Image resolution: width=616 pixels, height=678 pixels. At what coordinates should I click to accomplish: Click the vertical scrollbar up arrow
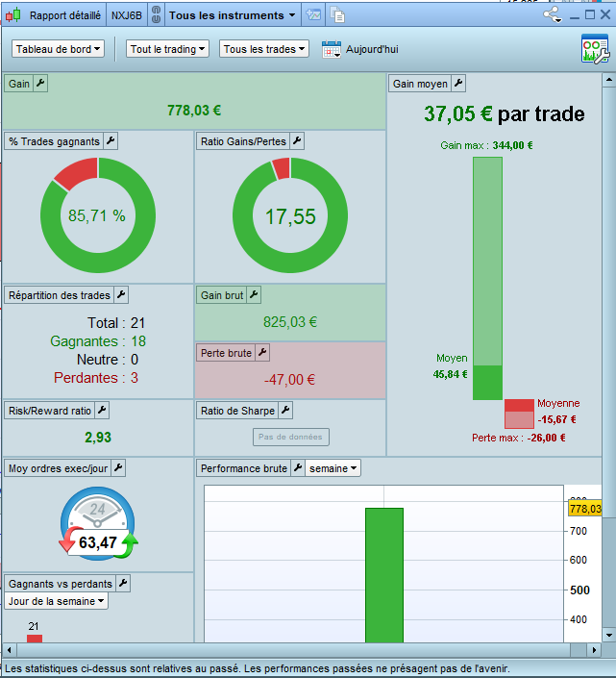[608, 80]
